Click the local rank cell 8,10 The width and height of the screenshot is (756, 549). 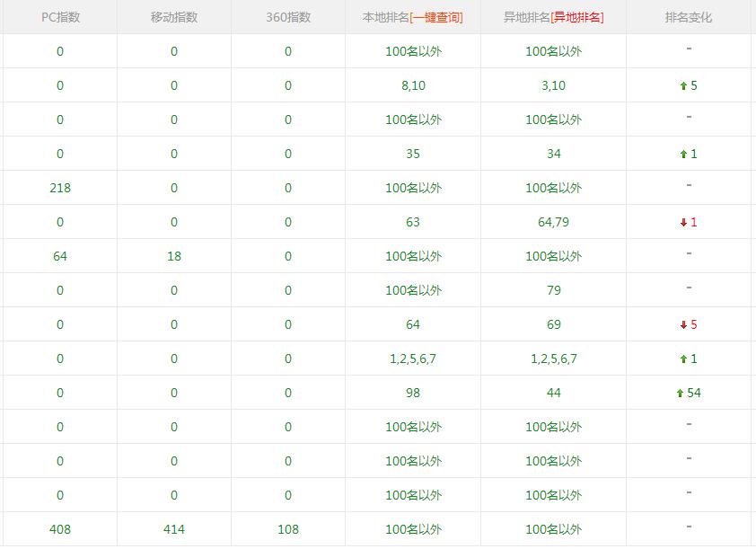click(413, 86)
